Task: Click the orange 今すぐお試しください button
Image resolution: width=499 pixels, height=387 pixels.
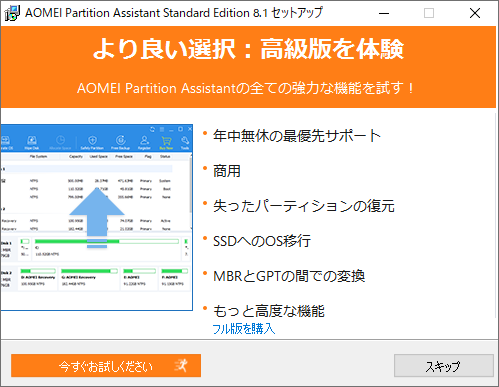Action: (106, 366)
